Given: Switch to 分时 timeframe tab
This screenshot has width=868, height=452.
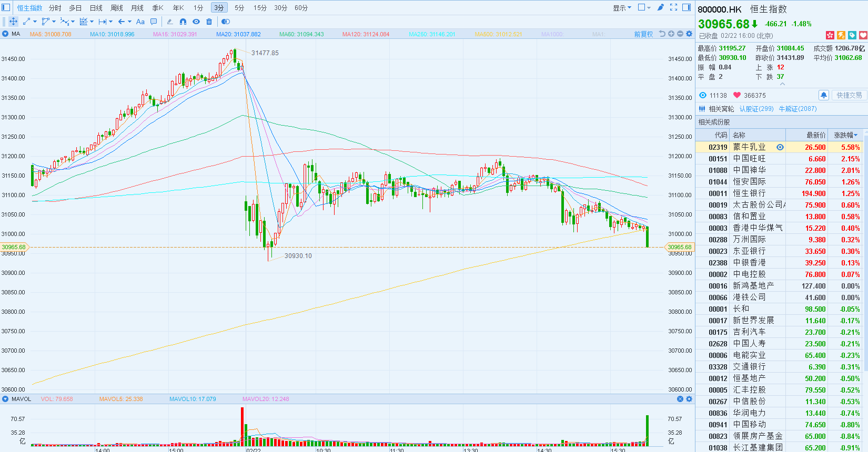Looking at the screenshot, I should (55, 8).
